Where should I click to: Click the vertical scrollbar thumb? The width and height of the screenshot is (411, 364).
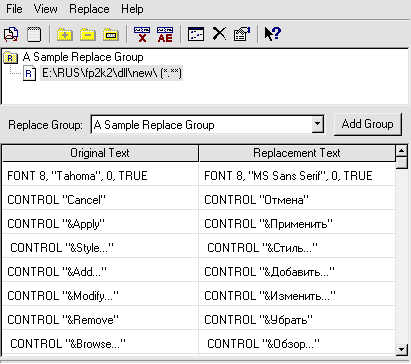point(402,163)
